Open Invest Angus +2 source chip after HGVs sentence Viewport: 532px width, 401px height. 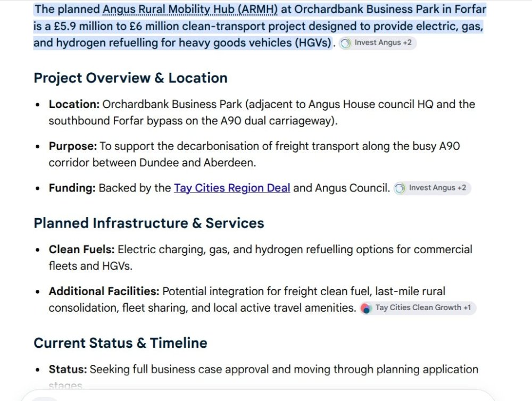coord(378,43)
